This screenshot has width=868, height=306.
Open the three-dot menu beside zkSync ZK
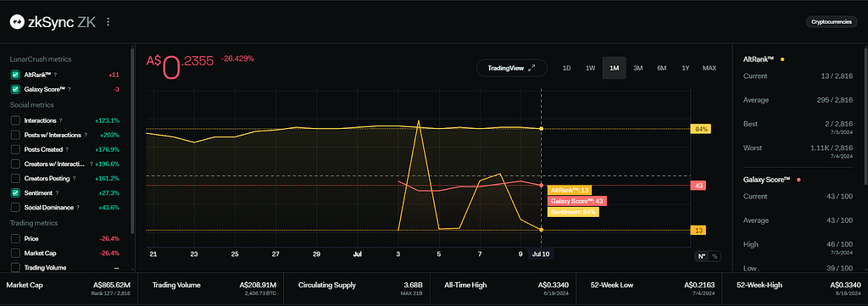pos(108,21)
